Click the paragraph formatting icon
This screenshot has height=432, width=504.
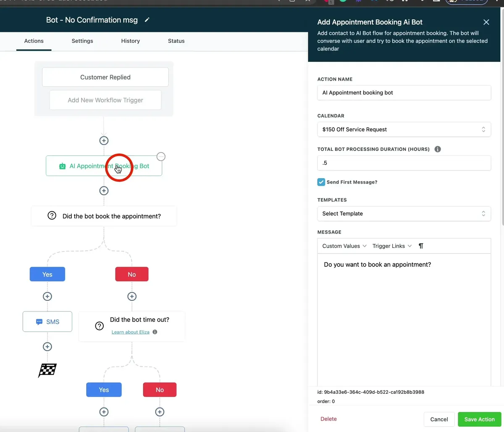click(x=421, y=246)
